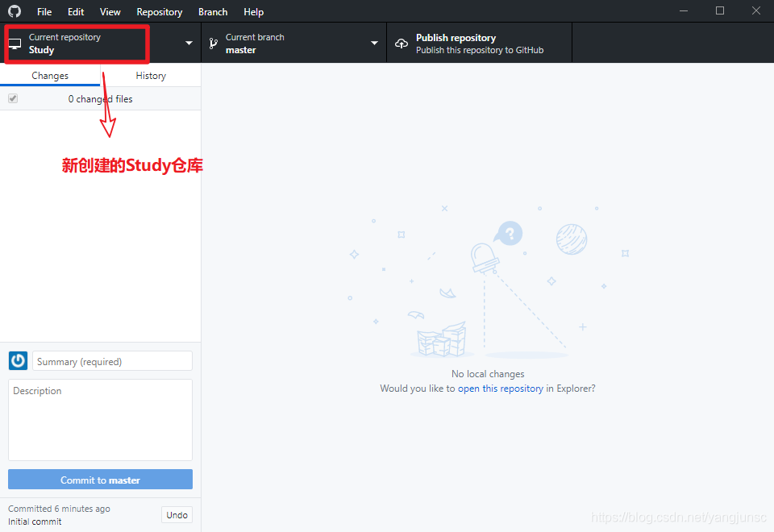
Task: Click the GitHub Octocat logo icon
Action: coord(15,10)
